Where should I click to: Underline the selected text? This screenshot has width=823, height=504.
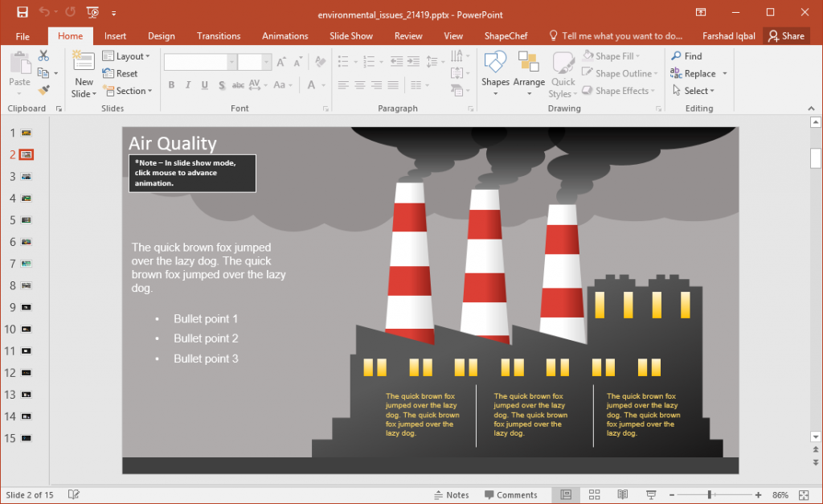click(204, 84)
